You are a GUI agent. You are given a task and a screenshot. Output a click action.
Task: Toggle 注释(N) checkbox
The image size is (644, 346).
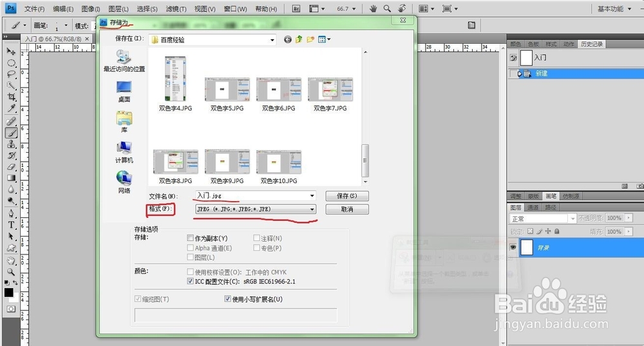pyautogui.click(x=257, y=238)
